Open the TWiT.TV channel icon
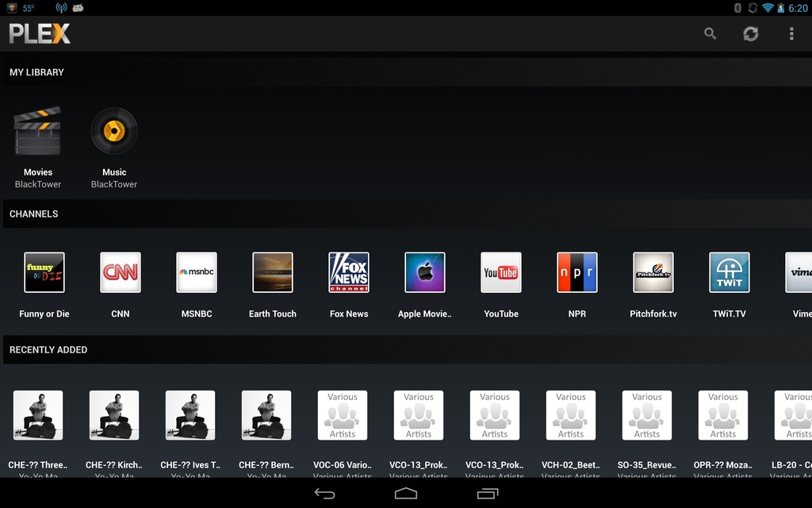 [730, 272]
